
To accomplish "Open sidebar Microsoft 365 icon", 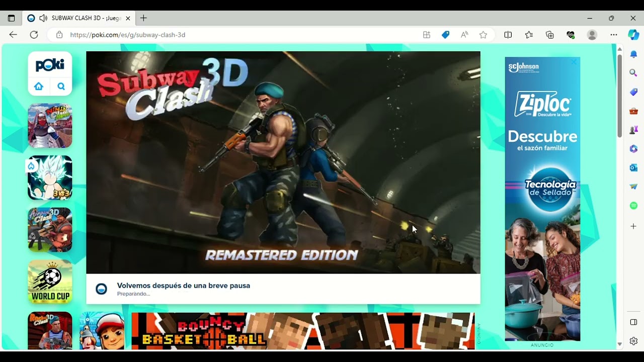I will (x=633, y=149).
